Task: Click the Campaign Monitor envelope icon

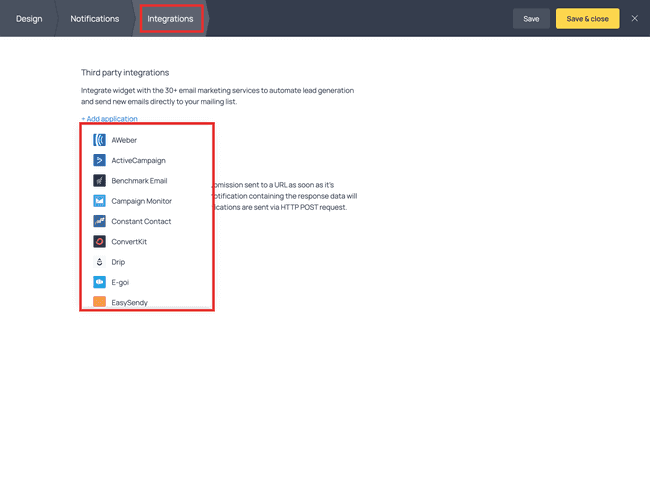Action: tap(99, 201)
